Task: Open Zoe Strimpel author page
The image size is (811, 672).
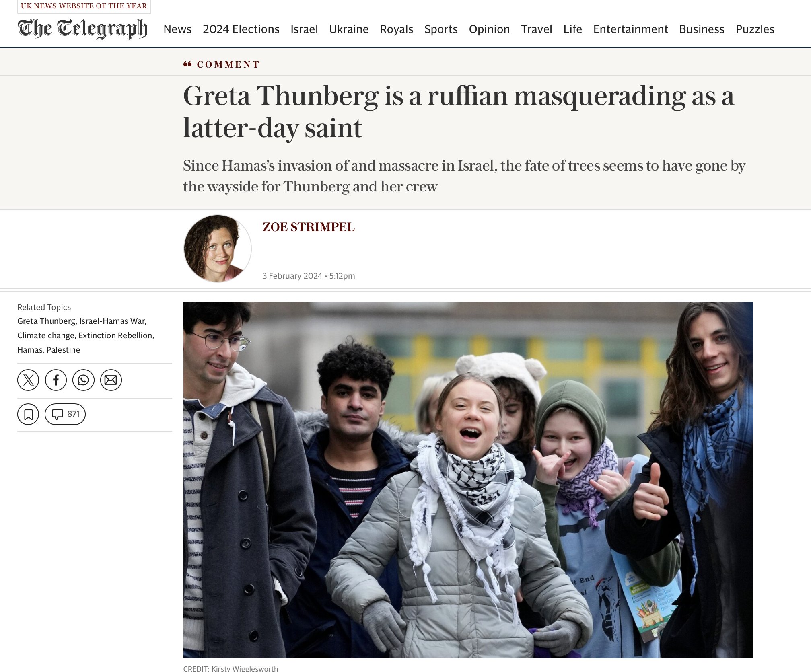Action: click(309, 227)
